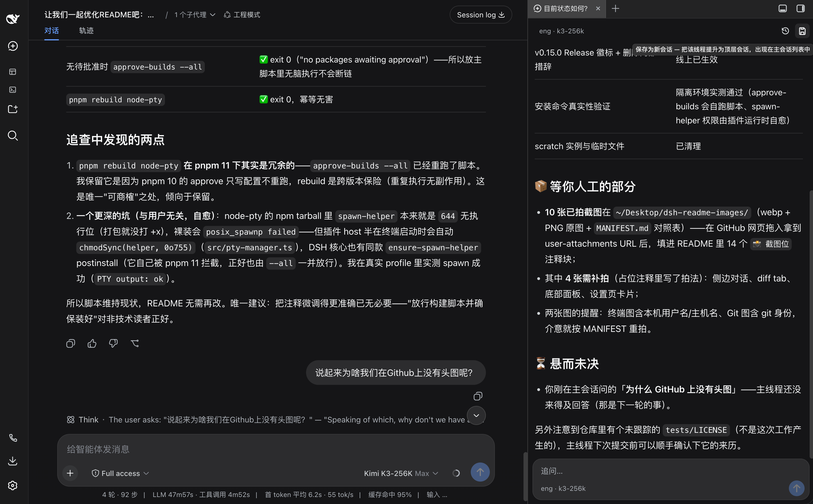The image size is (813, 504).
Task: Send the follow-up in side panel
Action: coord(797,488)
